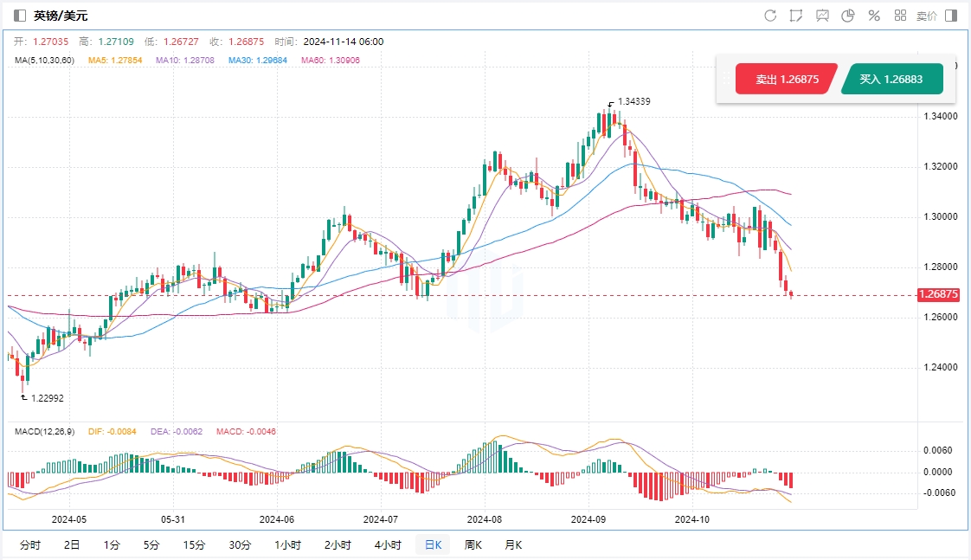Click the 英镑/美元 currency pair title
Viewport: 971px width, 560px height.
[x=61, y=16]
